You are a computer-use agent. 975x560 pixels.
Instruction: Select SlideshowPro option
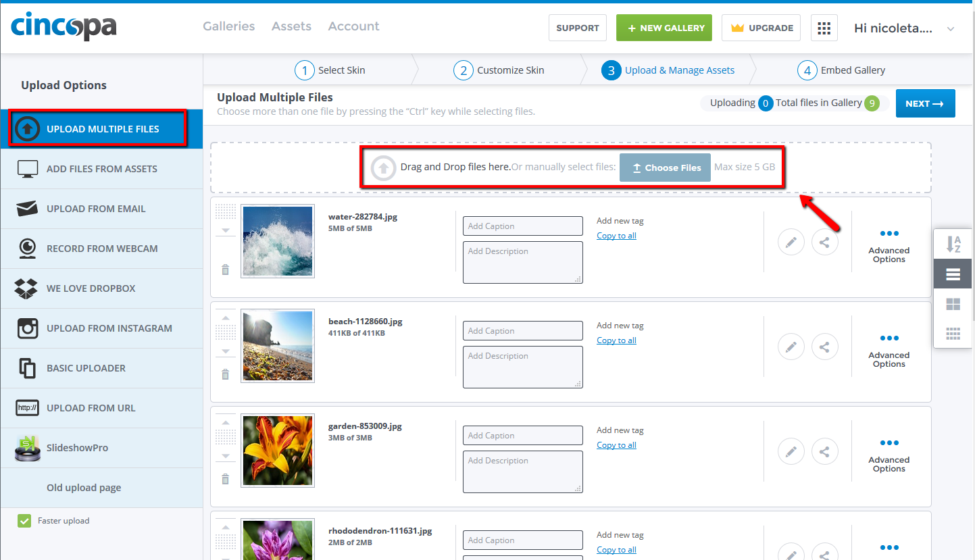click(101, 448)
